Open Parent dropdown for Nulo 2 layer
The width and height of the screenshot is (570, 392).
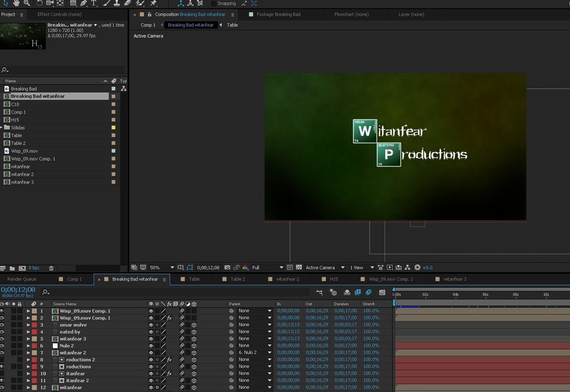(255, 346)
